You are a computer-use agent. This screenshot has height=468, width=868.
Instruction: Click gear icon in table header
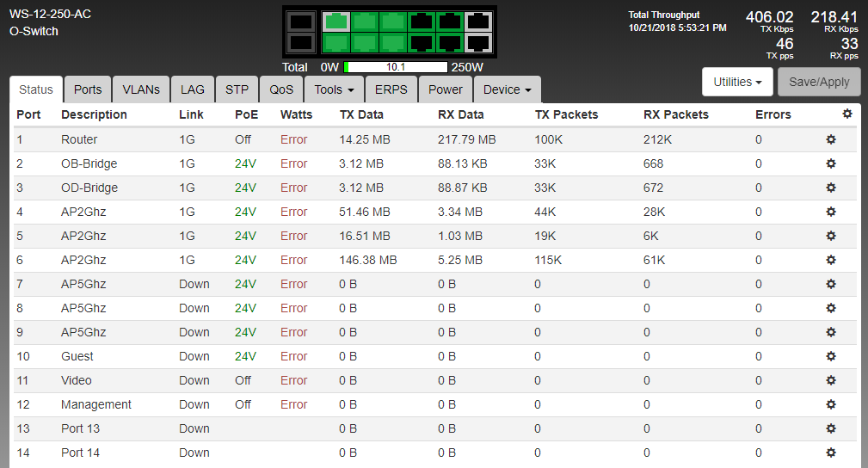point(846,114)
